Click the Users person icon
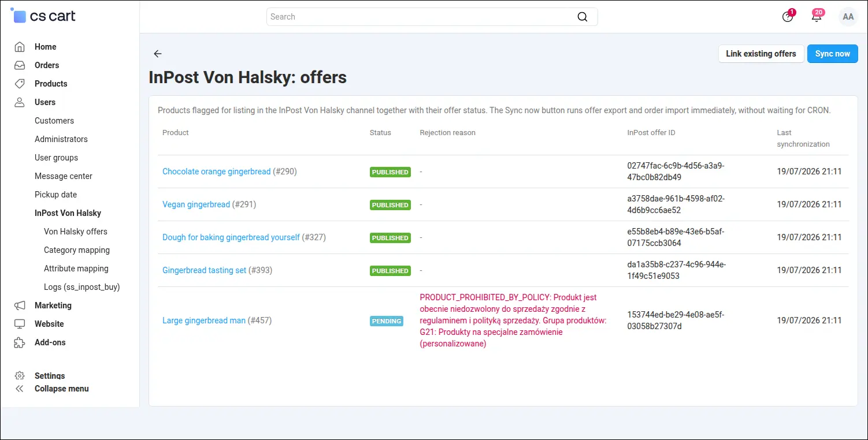Viewport: 868px width, 440px height. [x=20, y=102]
